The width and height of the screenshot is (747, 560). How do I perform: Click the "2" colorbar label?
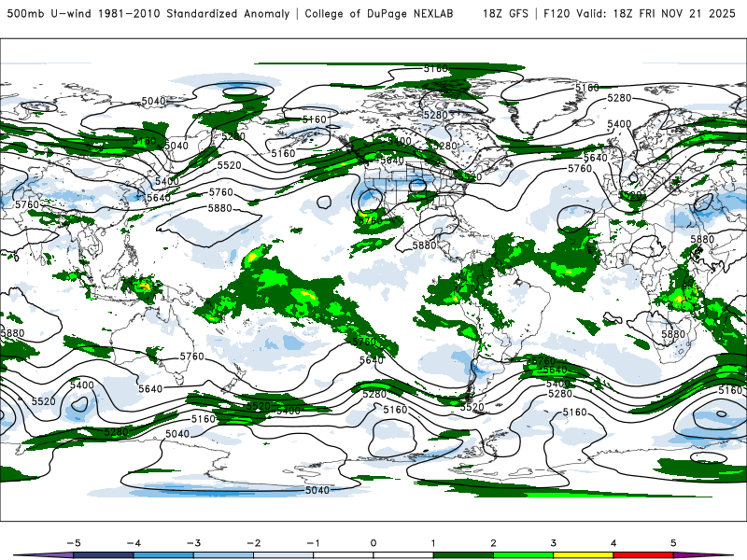[494, 543]
